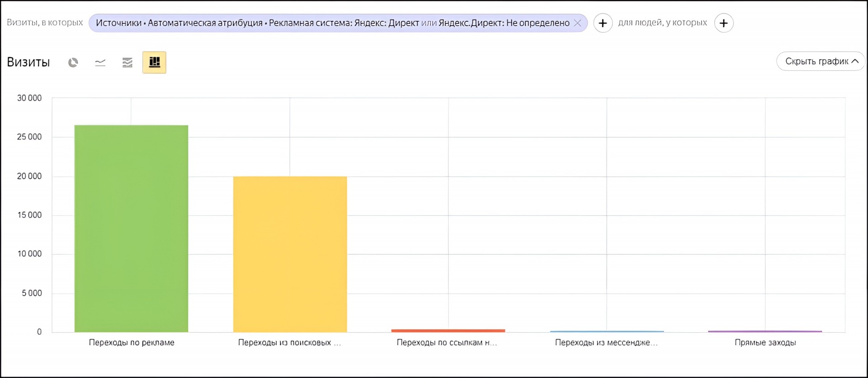Add a people condition with plus button

(x=724, y=23)
